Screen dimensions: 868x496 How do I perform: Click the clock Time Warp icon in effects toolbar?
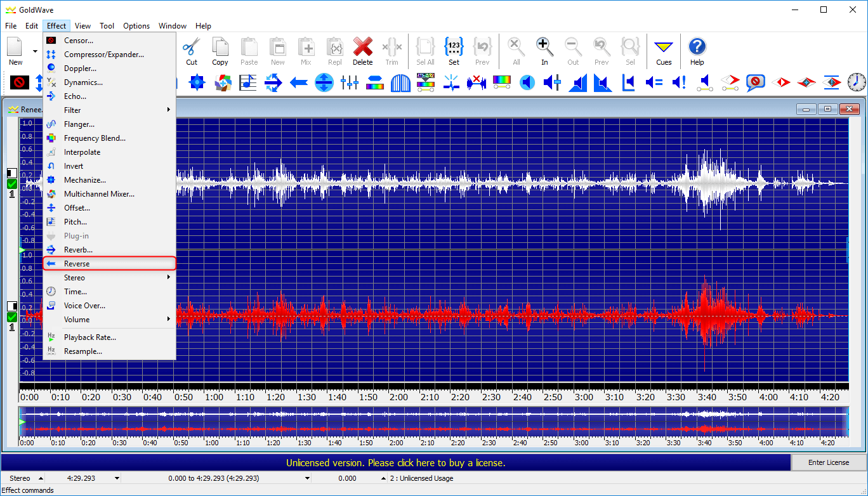click(857, 82)
